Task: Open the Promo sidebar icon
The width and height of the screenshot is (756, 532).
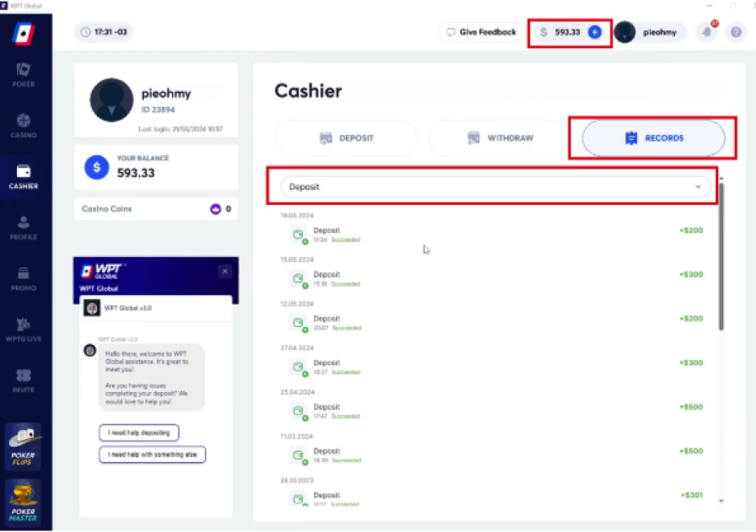Action: pyautogui.click(x=24, y=277)
